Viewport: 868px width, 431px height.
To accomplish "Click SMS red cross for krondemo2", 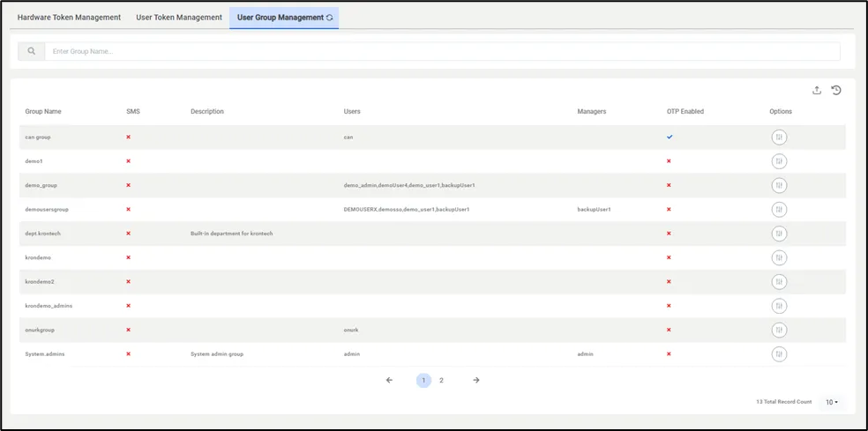I will 129,282.
